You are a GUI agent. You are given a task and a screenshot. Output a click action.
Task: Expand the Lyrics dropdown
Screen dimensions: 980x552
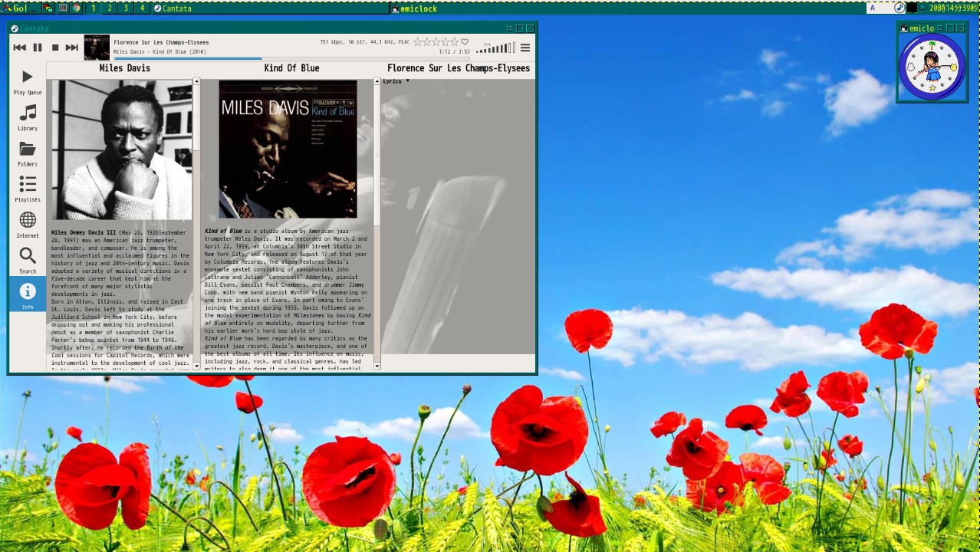(x=396, y=81)
